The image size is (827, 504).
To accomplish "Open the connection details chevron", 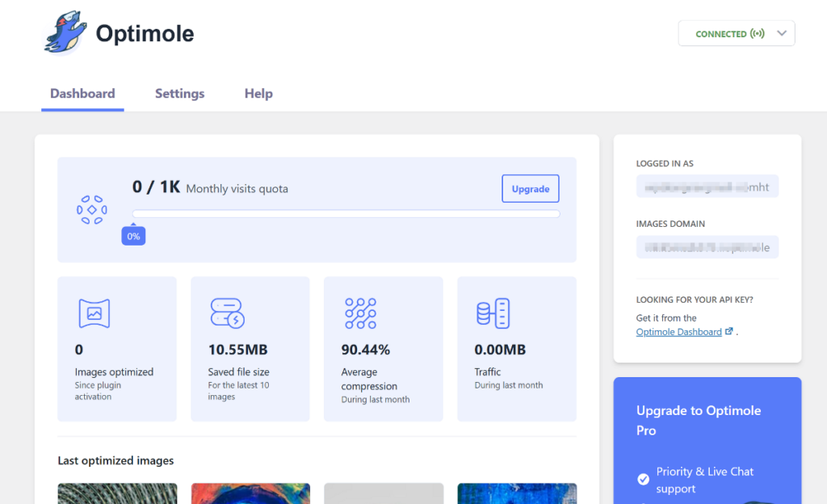I will coord(780,33).
